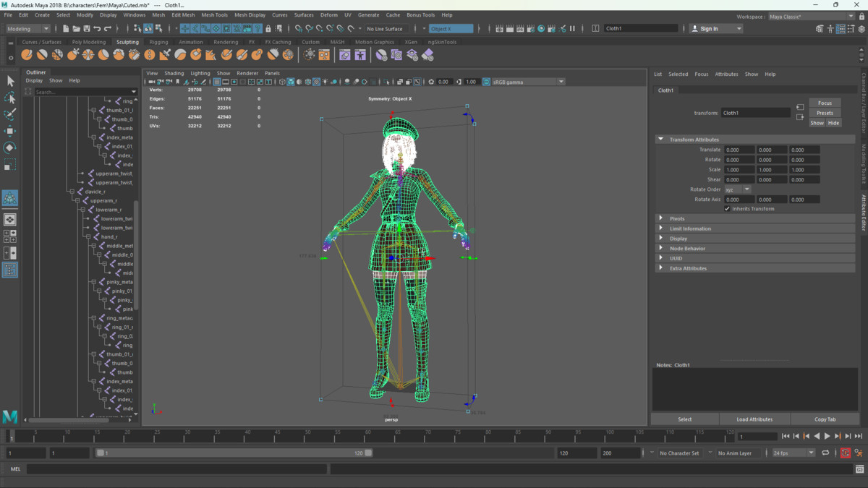Toggle the Inherits Transform checkbox

click(727, 209)
